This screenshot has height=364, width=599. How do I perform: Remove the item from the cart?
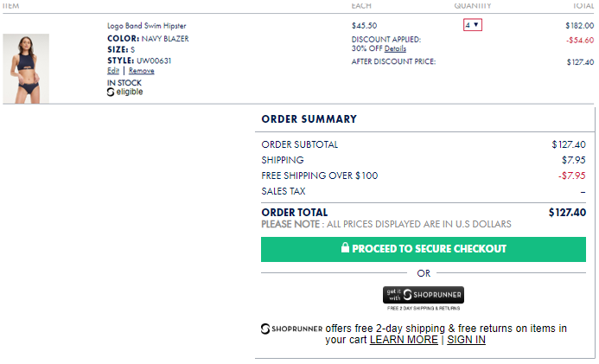coord(142,71)
